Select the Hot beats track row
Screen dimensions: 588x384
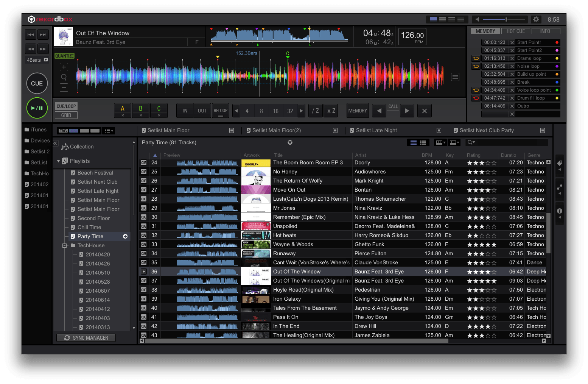click(342, 235)
